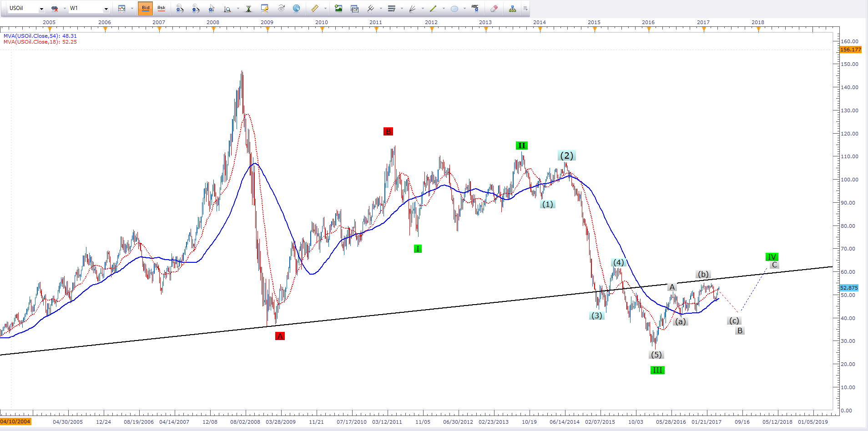Toggle the vertical autoscale green arrow button
Image resolution: width=868 pixels, height=431 pixels.
tap(248, 8)
